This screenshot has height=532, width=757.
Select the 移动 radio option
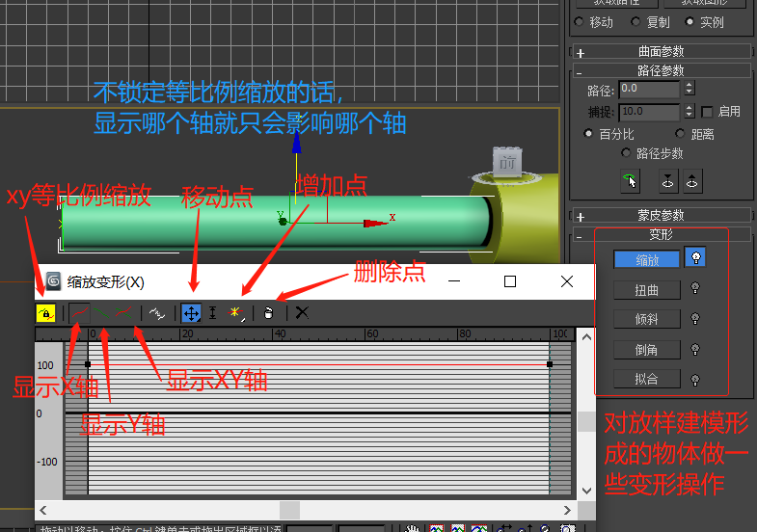coord(580,22)
